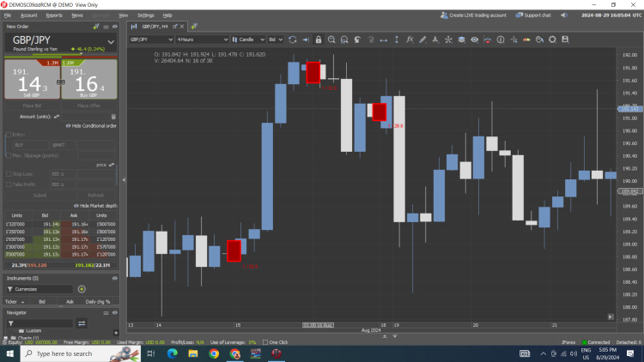Expand the GBP/JPY instrument selector in New Order
This screenshot has height=362, width=644.
point(111,42)
